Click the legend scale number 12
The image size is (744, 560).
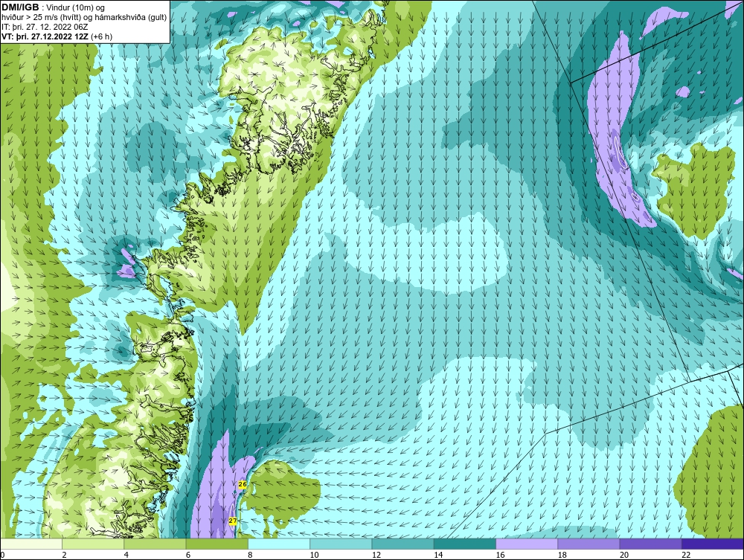(x=376, y=556)
